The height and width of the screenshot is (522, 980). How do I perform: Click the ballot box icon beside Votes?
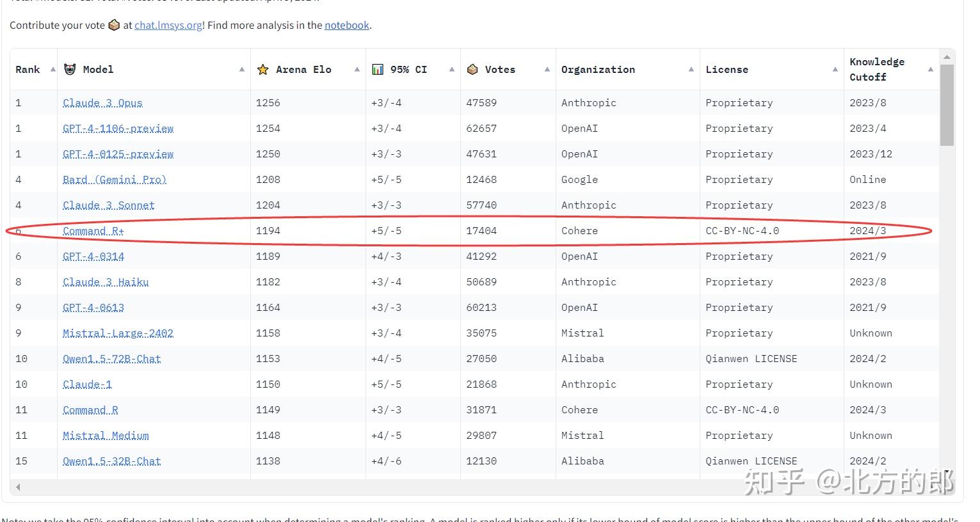click(472, 69)
